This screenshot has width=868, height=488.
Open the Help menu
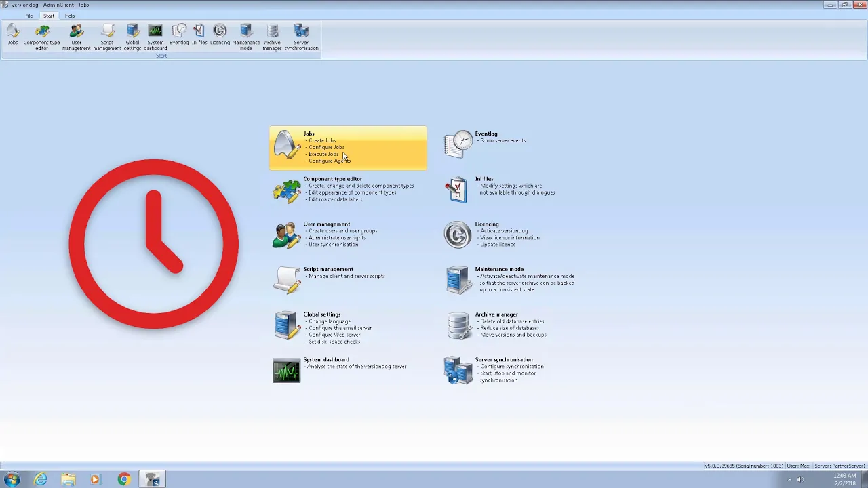(x=70, y=16)
